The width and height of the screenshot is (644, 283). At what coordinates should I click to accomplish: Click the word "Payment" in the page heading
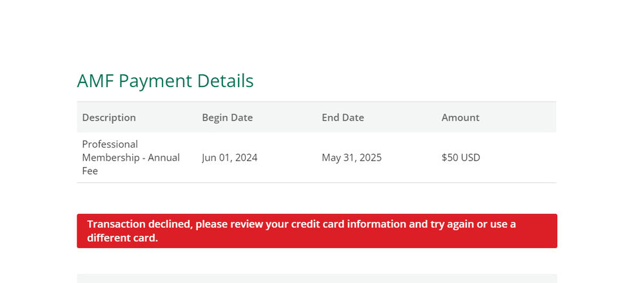(155, 81)
